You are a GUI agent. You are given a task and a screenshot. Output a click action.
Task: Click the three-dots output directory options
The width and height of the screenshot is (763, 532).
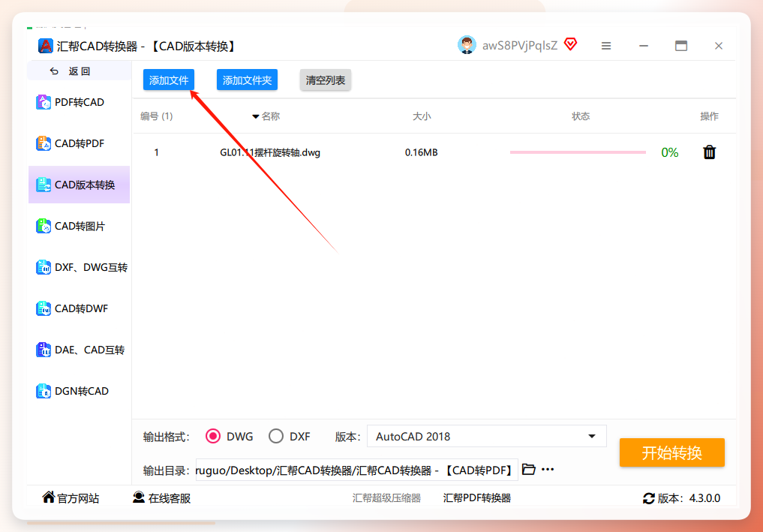coord(548,469)
